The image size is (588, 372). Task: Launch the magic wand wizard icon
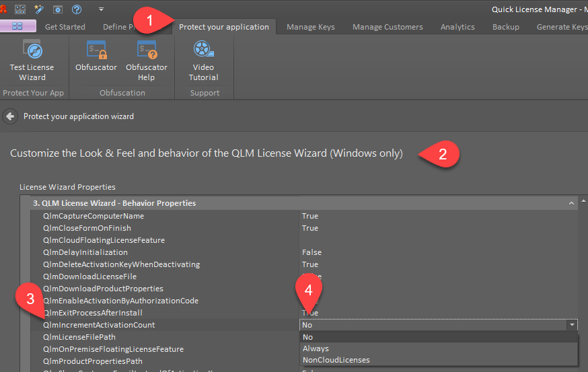pyautogui.click(x=39, y=9)
